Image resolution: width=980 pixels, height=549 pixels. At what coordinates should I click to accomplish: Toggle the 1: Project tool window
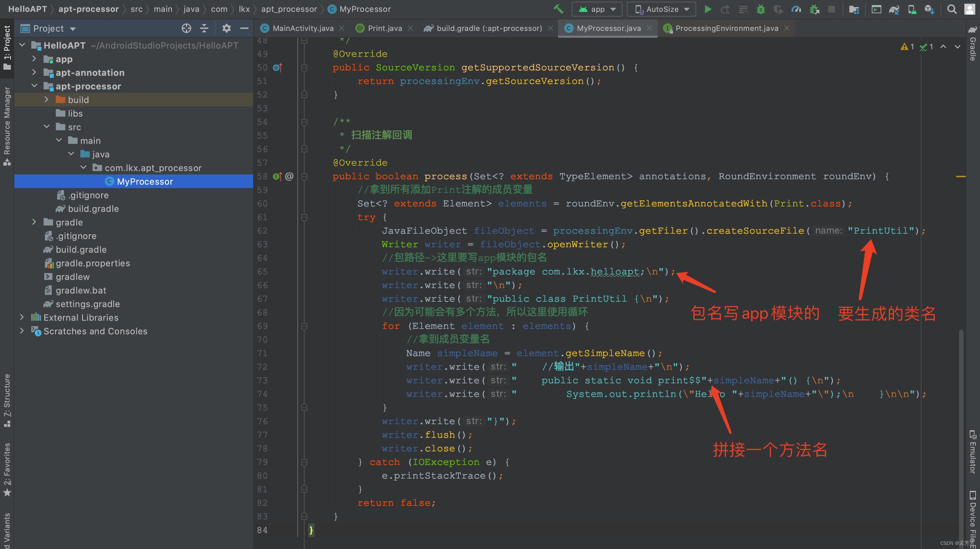point(7,48)
